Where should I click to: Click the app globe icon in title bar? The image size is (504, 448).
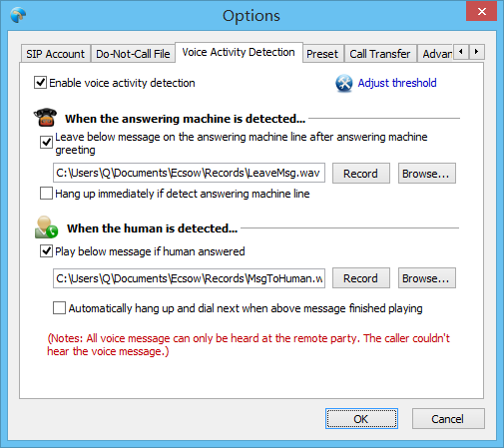pos(18,15)
